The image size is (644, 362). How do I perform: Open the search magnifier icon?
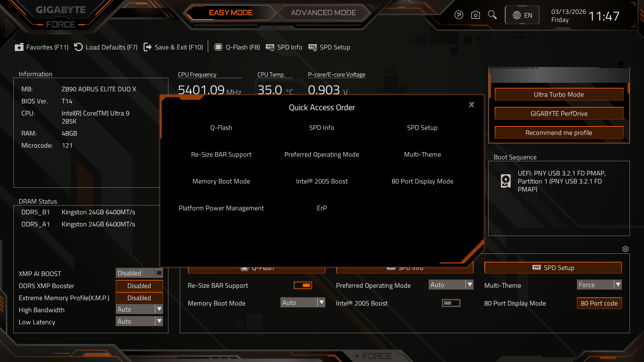492,15
